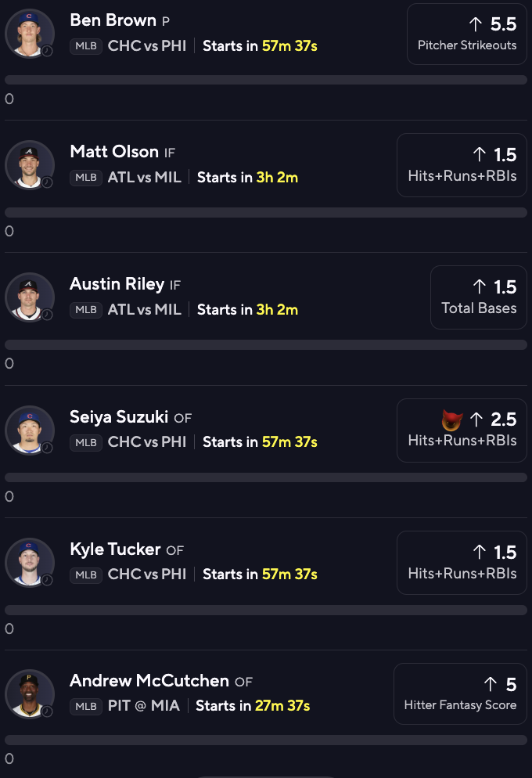Click the PIT @ MIA matchup text
Image resolution: width=532 pixels, height=778 pixels.
coord(144,706)
